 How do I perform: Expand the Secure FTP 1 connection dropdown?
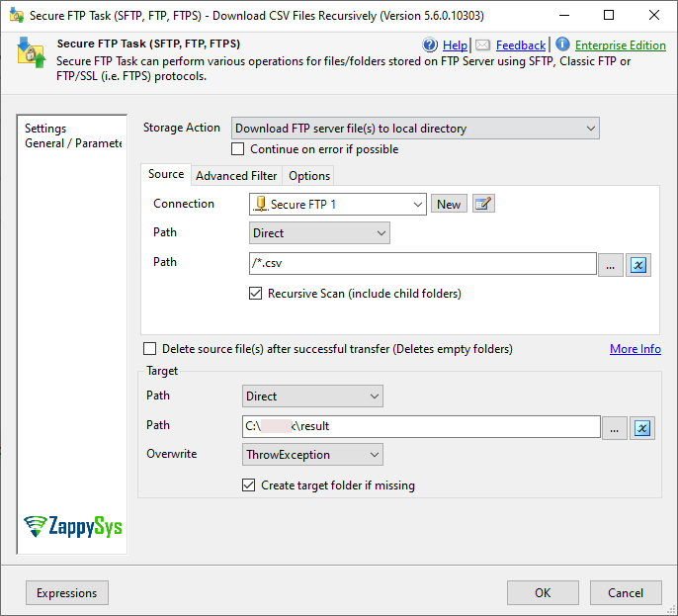pyautogui.click(x=337, y=205)
